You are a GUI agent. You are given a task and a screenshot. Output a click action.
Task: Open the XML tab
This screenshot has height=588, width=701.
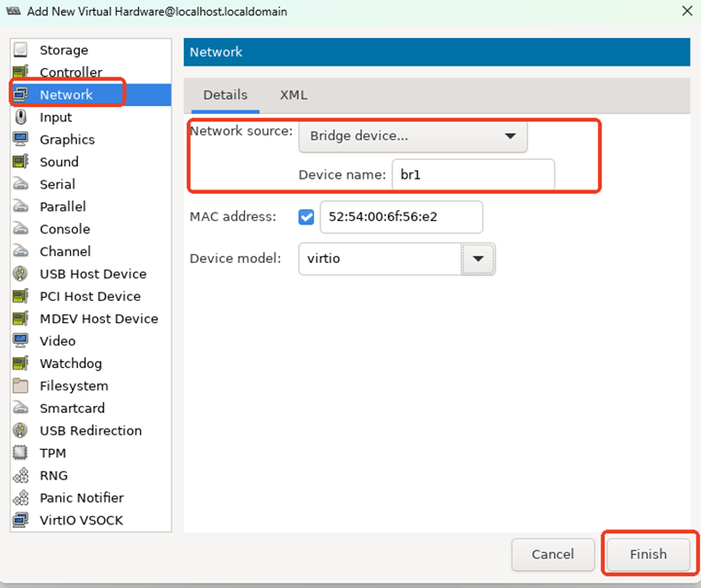coord(294,95)
